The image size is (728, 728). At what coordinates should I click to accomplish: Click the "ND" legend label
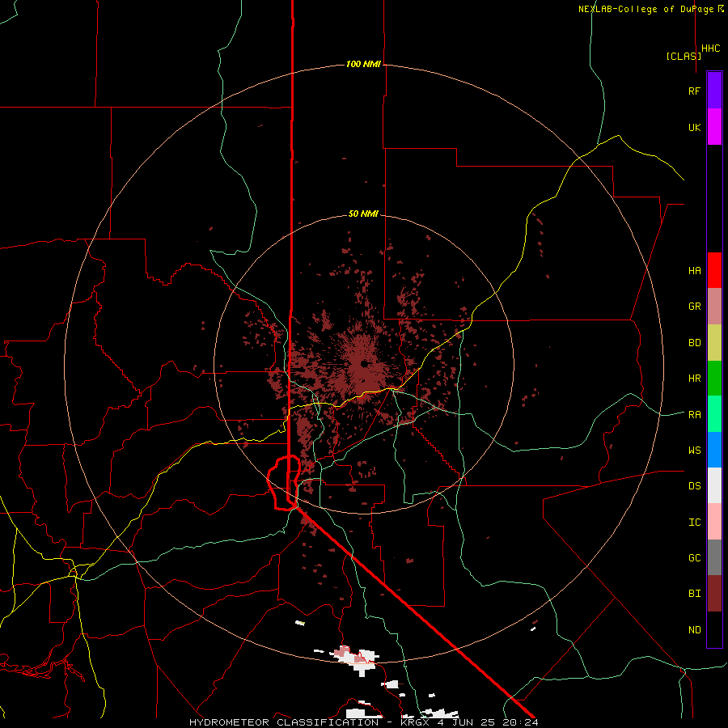point(695,630)
